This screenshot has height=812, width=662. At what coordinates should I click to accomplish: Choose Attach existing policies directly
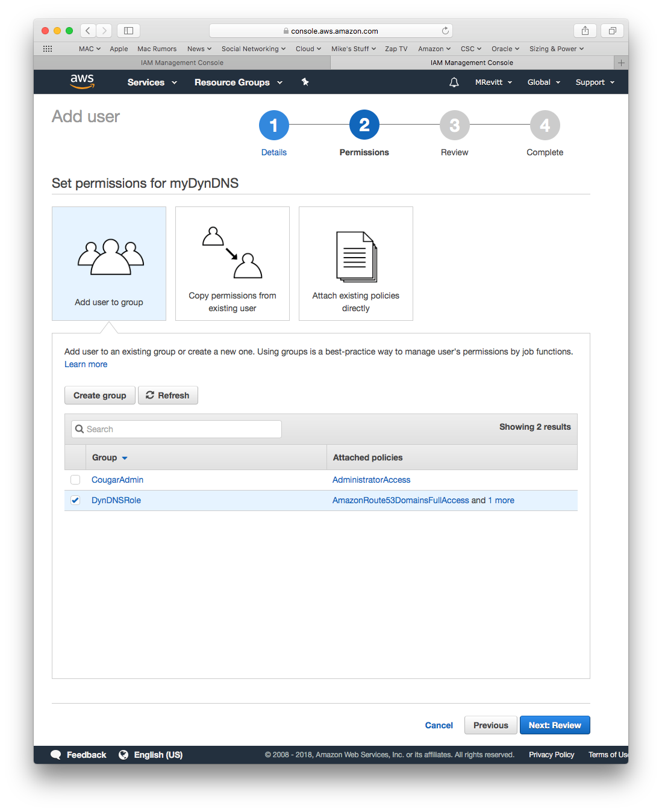pos(356,264)
